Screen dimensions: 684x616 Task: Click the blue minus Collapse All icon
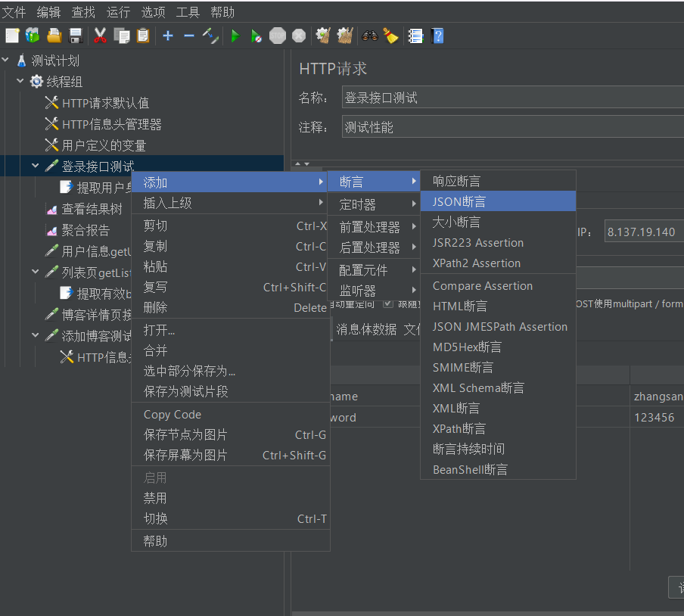click(189, 36)
